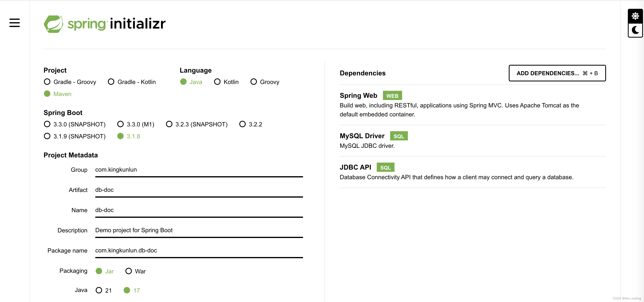Select Spring Boot 3.2.2
The height and width of the screenshot is (302, 644).
pos(251,124)
